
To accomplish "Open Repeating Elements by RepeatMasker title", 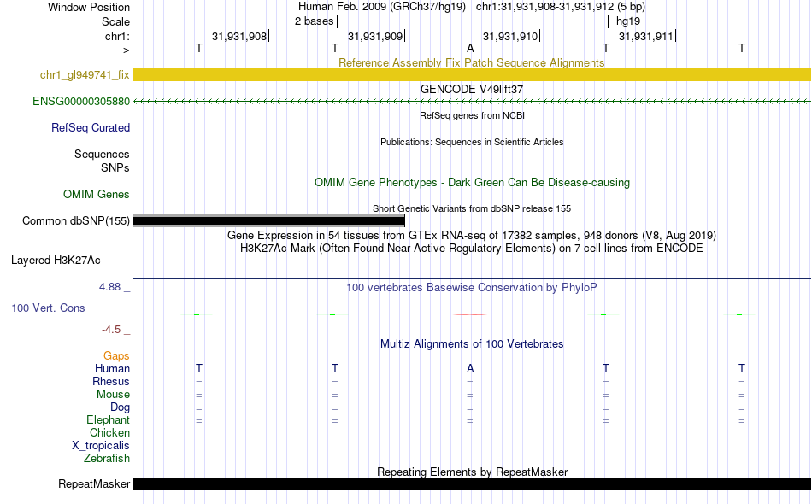I will (x=472, y=472).
